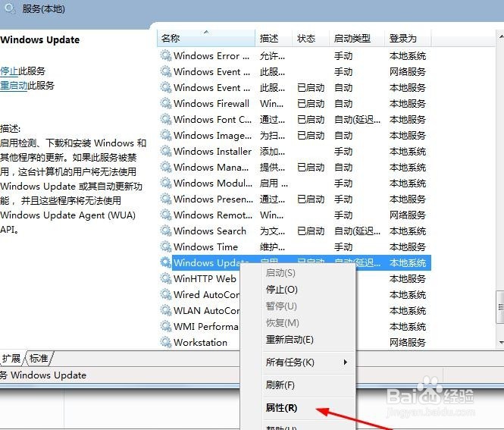Select the Windows Remot... service row

[294, 215]
